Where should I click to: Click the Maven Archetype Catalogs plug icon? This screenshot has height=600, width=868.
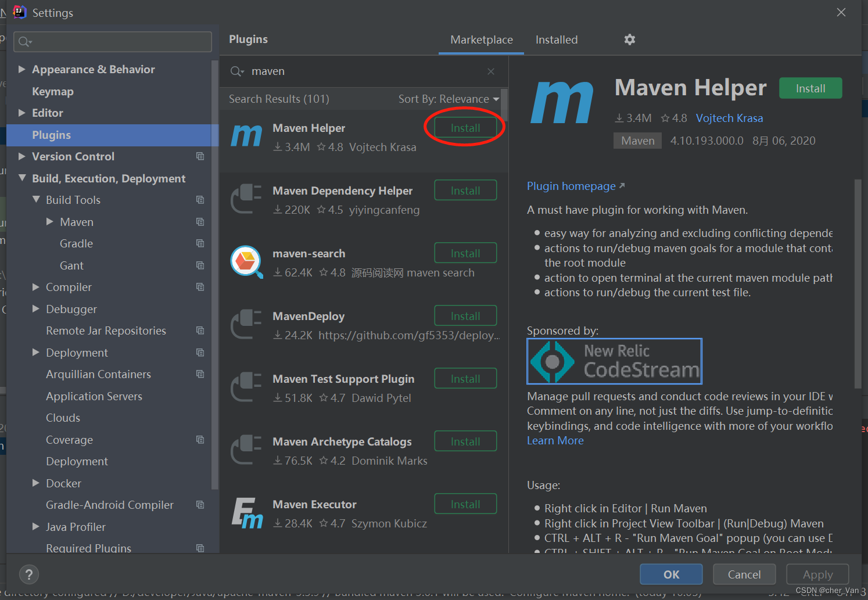[x=246, y=450]
